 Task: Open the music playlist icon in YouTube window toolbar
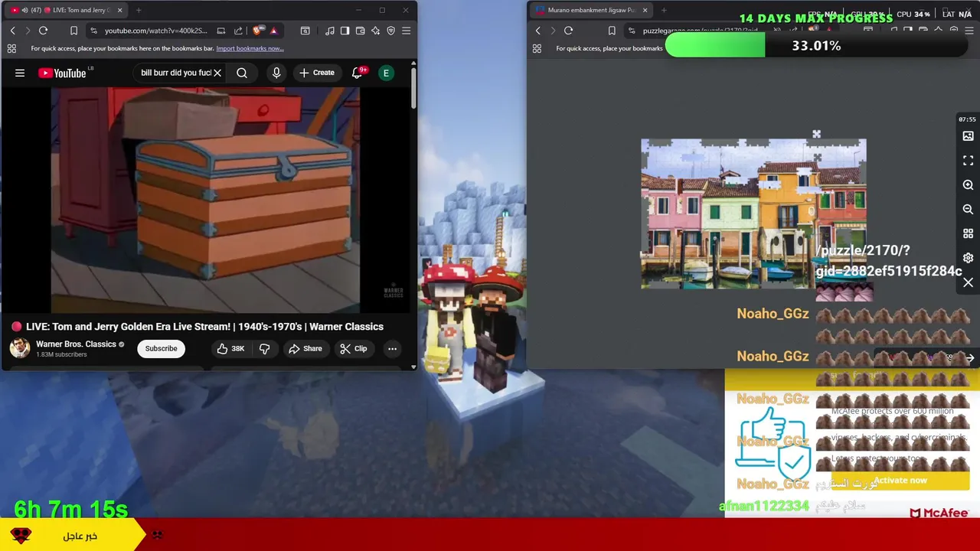[x=329, y=31]
